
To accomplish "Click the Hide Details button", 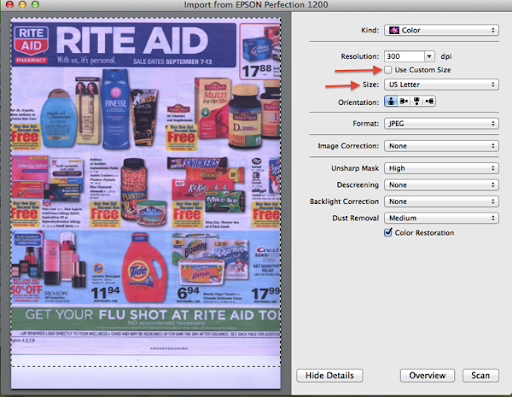I will point(330,376).
